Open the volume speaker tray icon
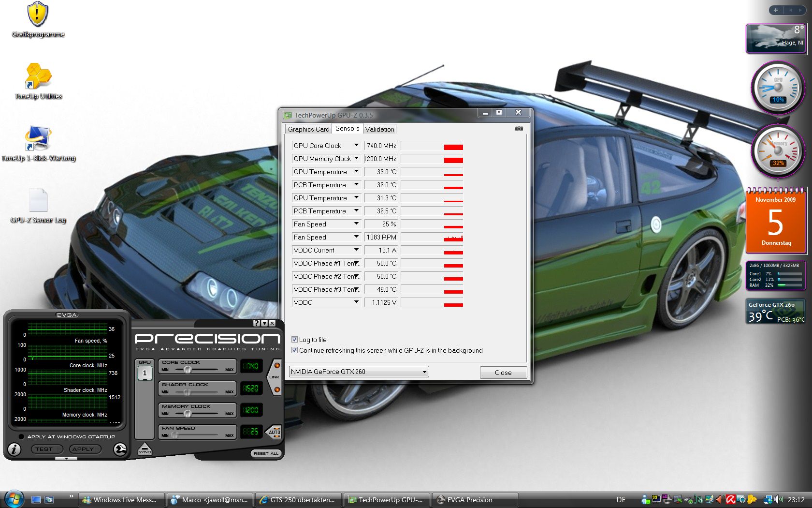The height and width of the screenshot is (508, 812). [x=778, y=500]
